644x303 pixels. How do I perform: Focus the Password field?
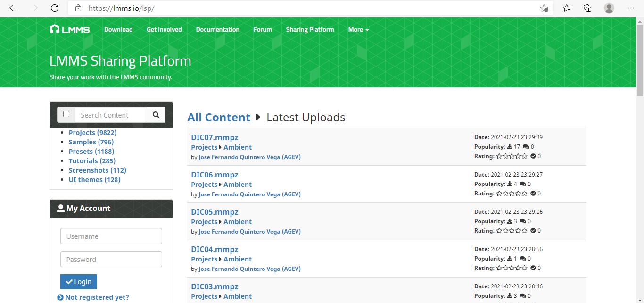[111, 259]
